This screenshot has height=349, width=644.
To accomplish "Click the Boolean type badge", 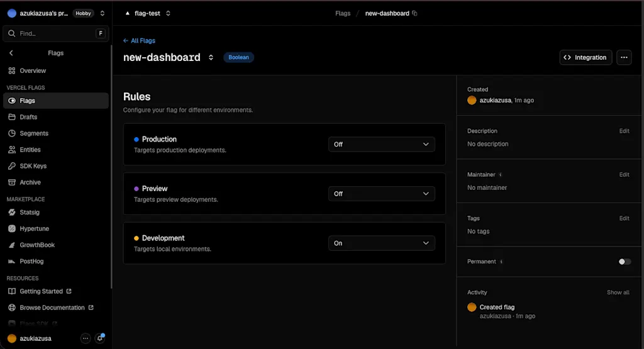I will (x=238, y=57).
